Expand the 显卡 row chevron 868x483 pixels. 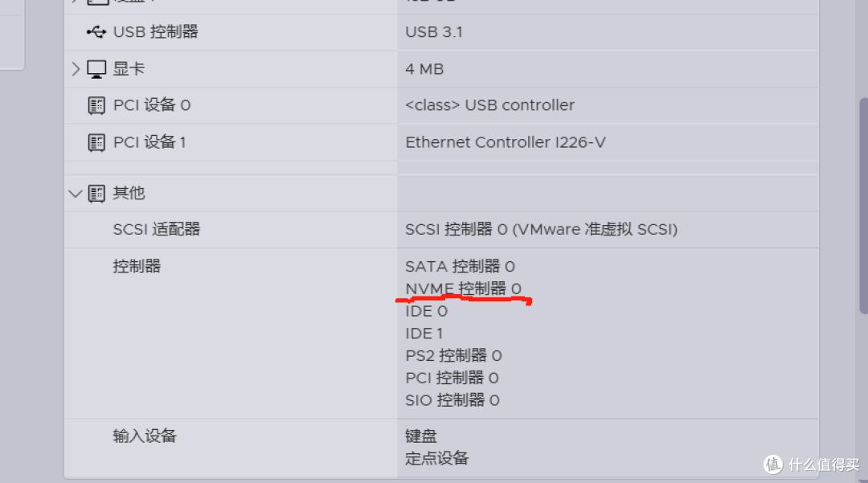point(76,69)
